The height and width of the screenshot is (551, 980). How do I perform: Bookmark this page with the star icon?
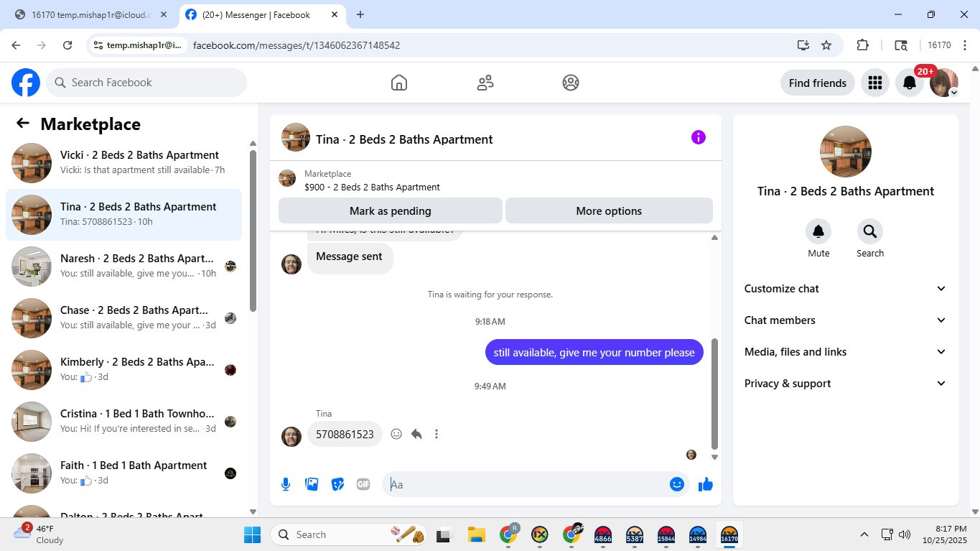(x=826, y=45)
